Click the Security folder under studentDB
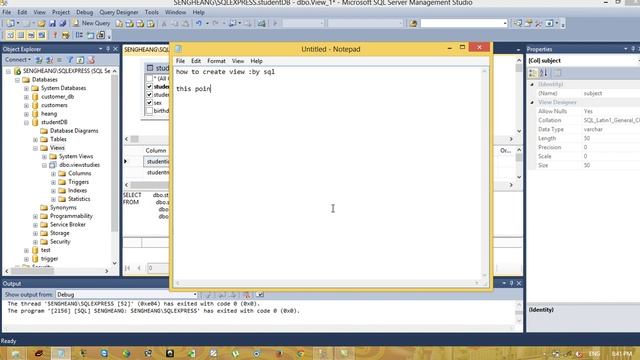The width and height of the screenshot is (640, 360). 60,242
